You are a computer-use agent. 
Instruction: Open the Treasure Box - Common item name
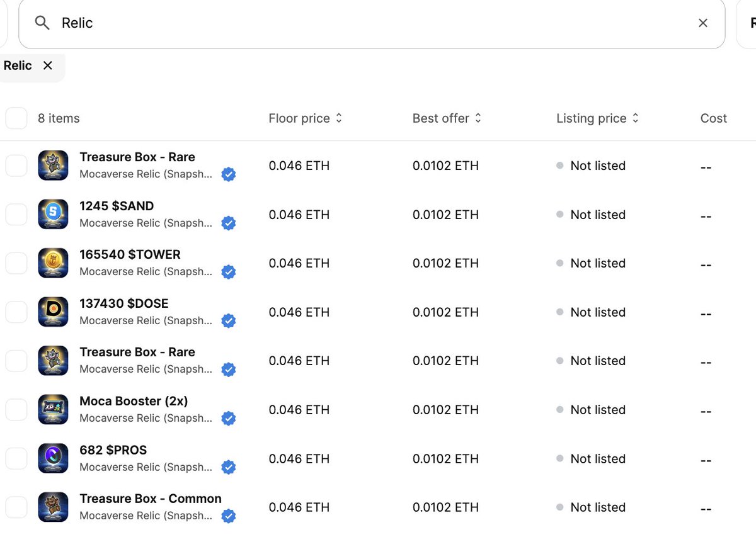click(x=151, y=499)
